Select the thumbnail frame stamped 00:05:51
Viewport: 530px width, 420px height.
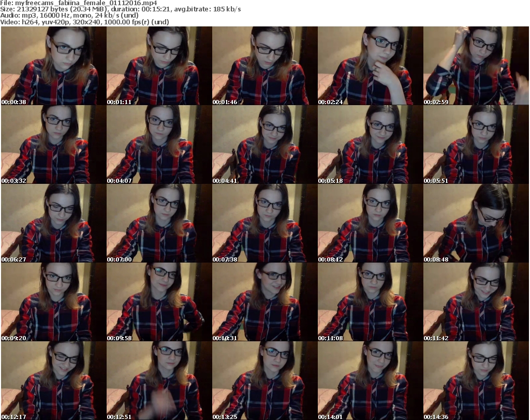pyautogui.click(x=476, y=144)
